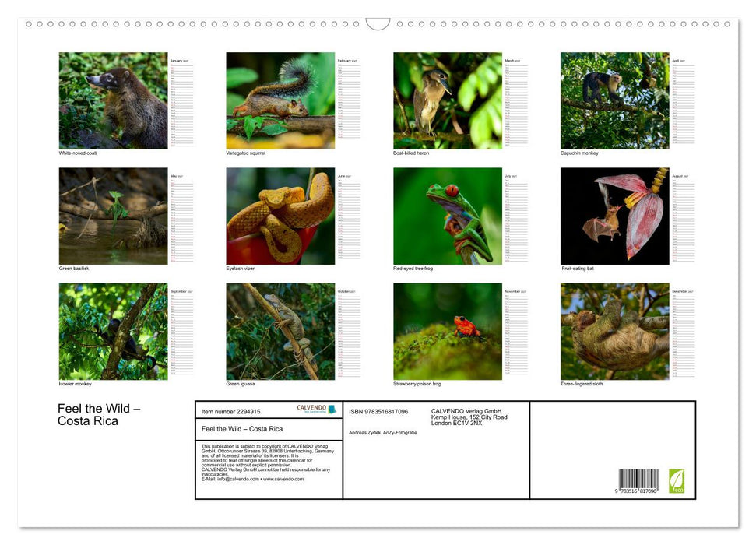The height and width of the screenshot is (545, 756).
Task: Click the 'Eyelash viper' caption
Action: 240,268
